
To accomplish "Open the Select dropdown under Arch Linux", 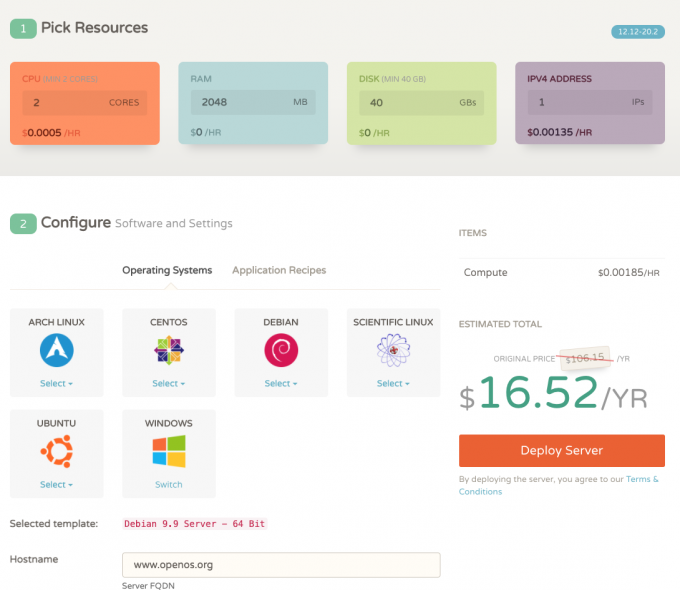I will 56,383.
